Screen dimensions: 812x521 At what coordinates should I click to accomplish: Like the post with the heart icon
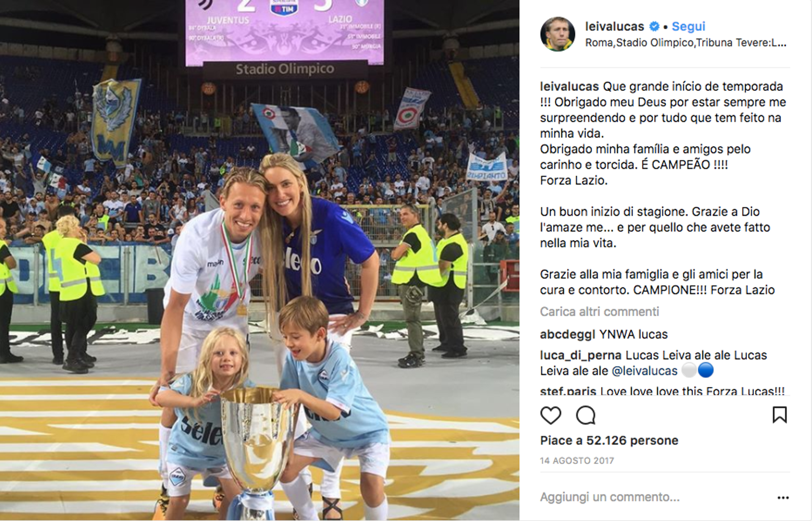tap(551, 415)
